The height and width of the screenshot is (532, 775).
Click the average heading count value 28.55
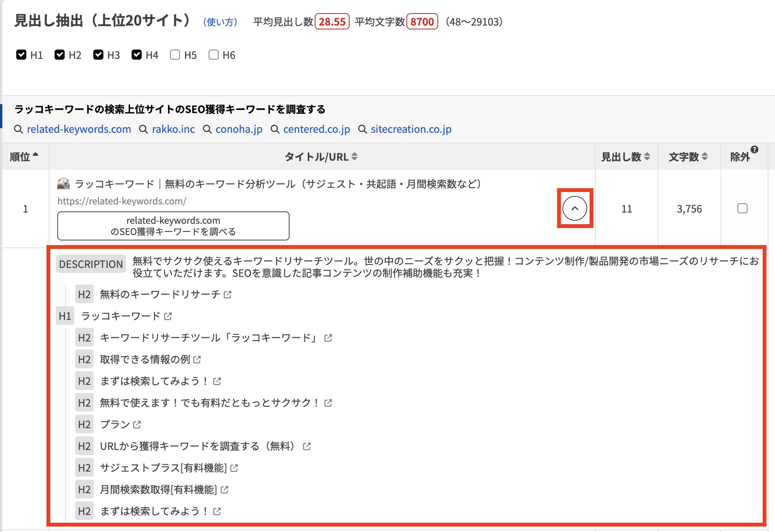(332, 22)
